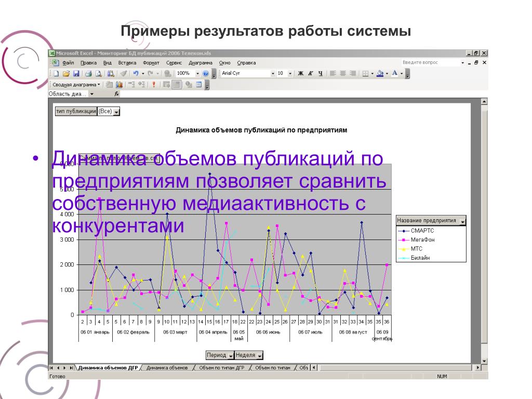This screenshot has height=399, width=532.
Task: Open the Период field dropdown
Action: (x=231, y=355)
